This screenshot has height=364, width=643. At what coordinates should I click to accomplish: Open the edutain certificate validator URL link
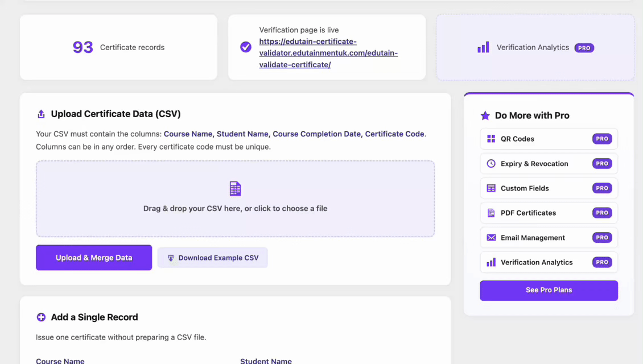click(328, 53)
